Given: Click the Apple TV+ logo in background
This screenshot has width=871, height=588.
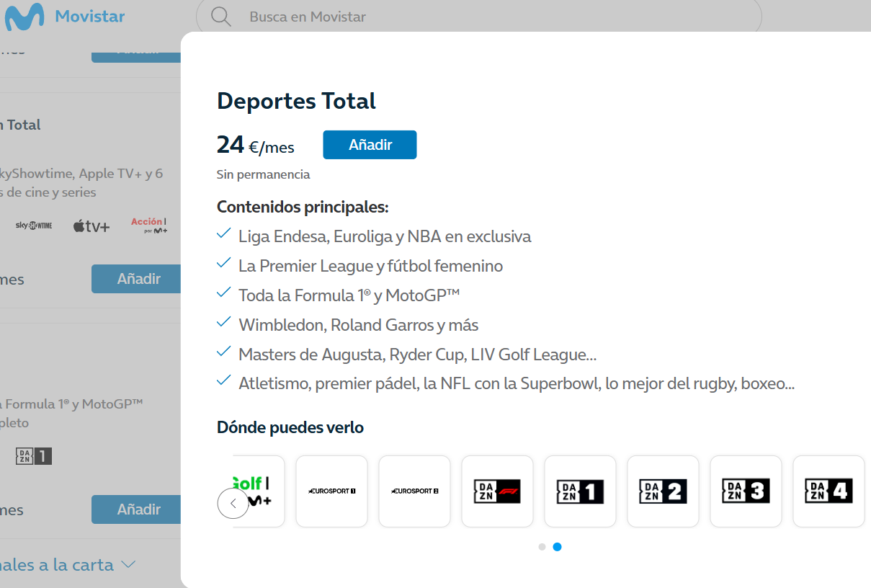Looking at the screenshot, I should [x=91, y=226].
